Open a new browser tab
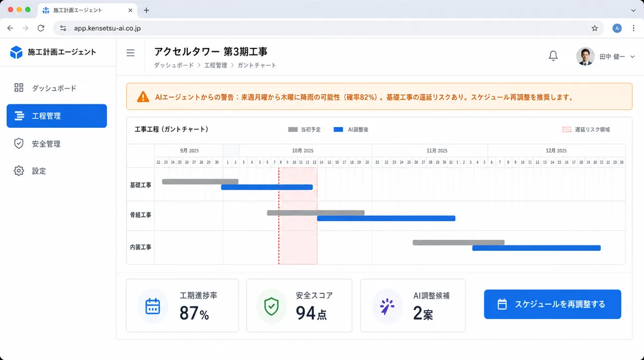Screen dimensions: 644x360 [x=146, y=10]
